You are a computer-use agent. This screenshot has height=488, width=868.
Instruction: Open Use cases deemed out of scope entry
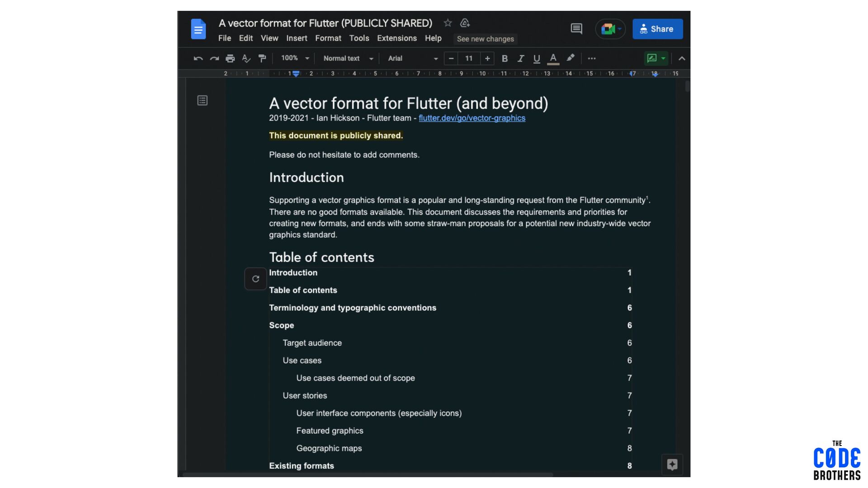[x=355, y=378]
